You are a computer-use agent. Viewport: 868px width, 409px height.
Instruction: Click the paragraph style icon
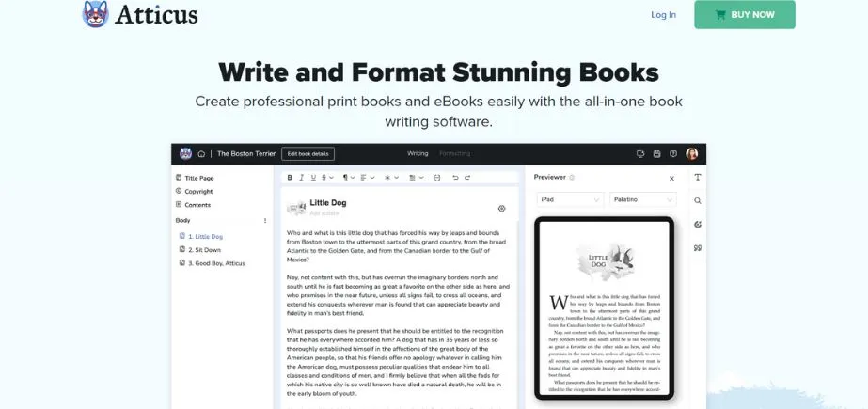[x=345, y=177]
